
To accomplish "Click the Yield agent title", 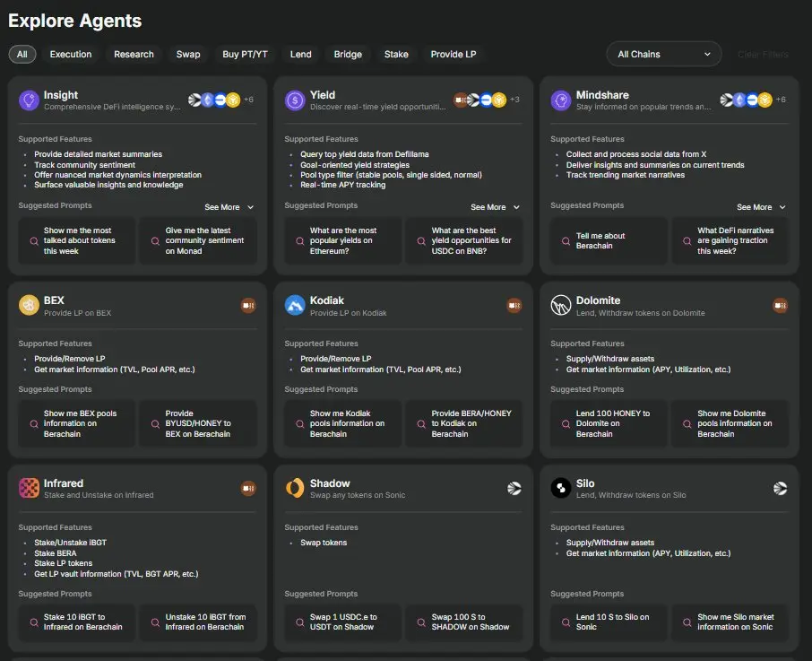I will point(322,95).
